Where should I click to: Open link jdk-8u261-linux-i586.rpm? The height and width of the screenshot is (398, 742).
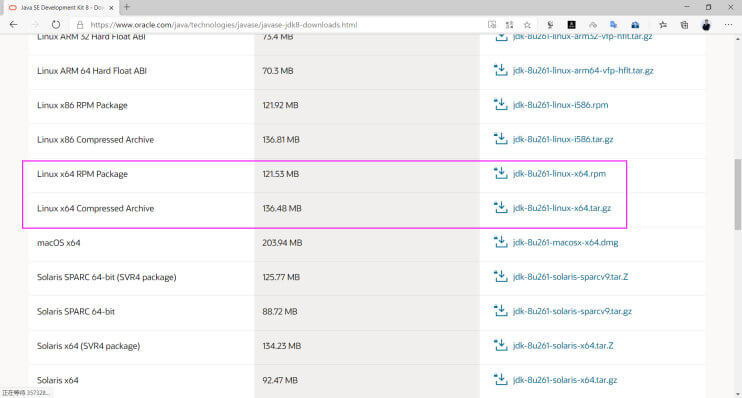(560, 105)
